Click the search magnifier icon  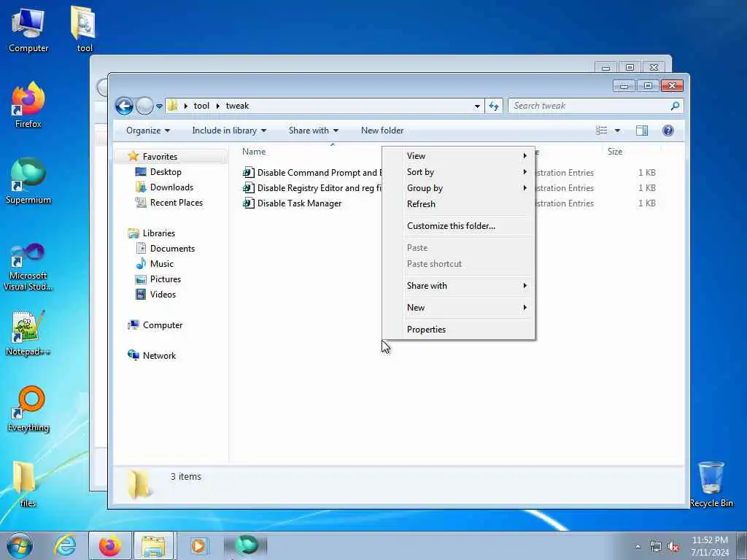tap(675, 106)
